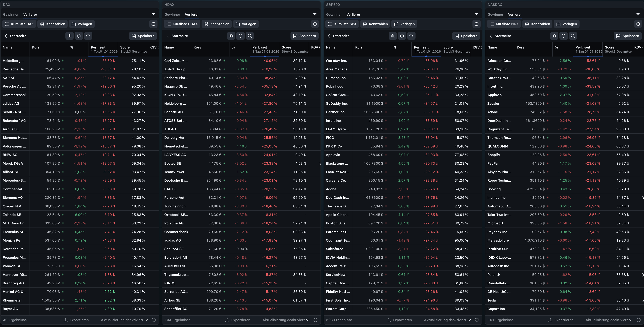Select the Verlierer tab in NASDAQ panel
Screen dimensions: 644x327
click(515, 15)
